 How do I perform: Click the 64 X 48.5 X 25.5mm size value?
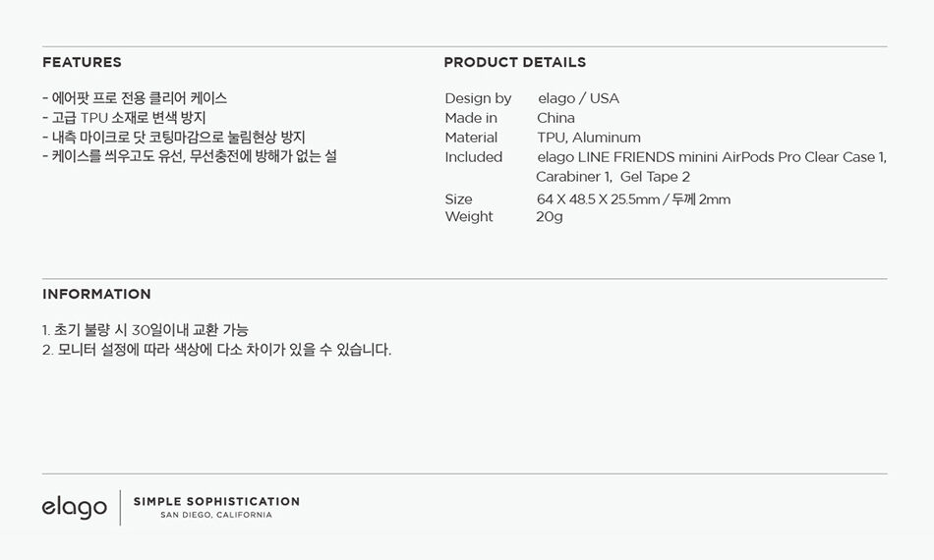click(598, 199)
